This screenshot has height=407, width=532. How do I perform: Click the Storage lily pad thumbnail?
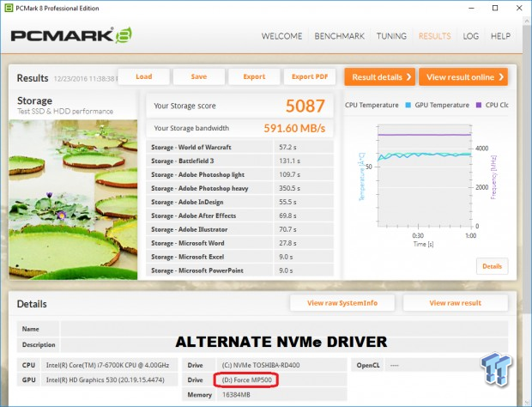[x=73, y=199]
